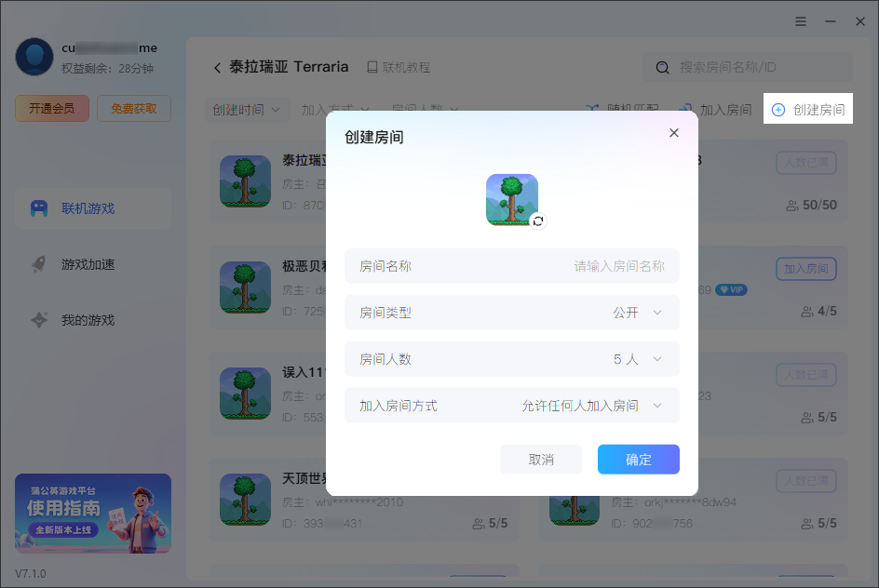
Task: Open the 房间类型 dropdown showing 公开
Action: point(512,313)
